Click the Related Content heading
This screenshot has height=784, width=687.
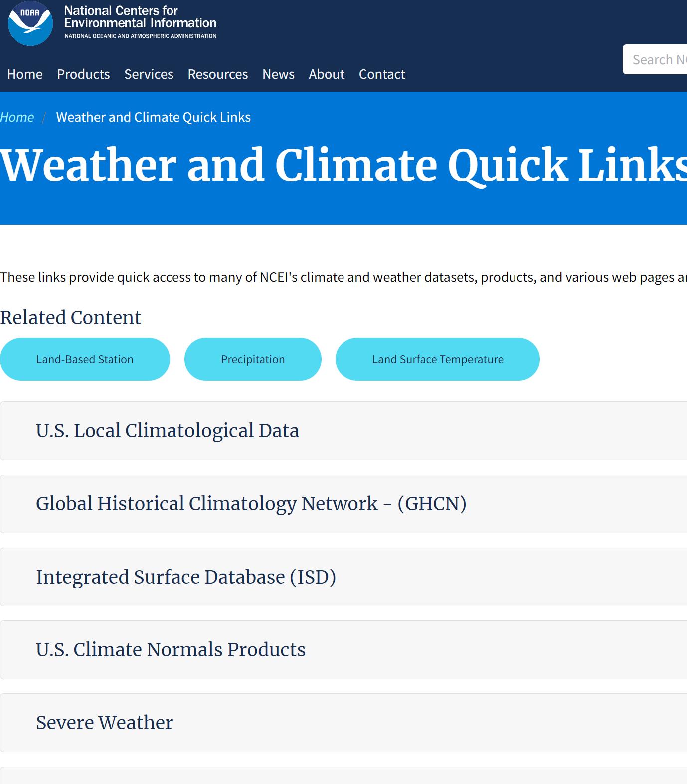(71, 318)
